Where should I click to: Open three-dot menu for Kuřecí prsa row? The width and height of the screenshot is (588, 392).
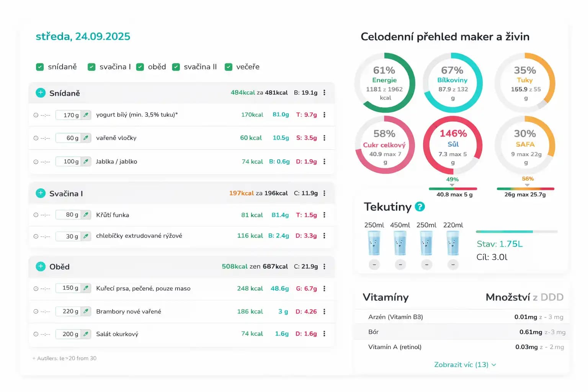324,289
